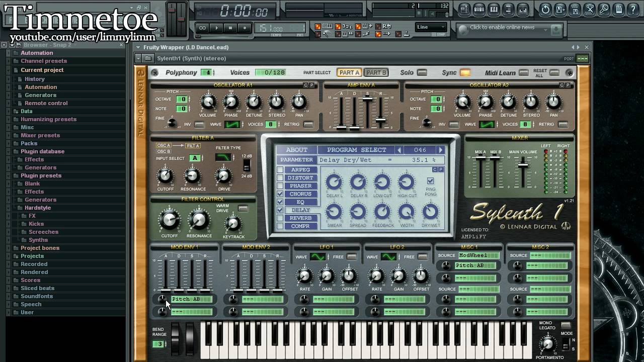Open the ABOUT menu button
Image resolution: width=644 pixels, height=362 pixels.
pos(297,150)
